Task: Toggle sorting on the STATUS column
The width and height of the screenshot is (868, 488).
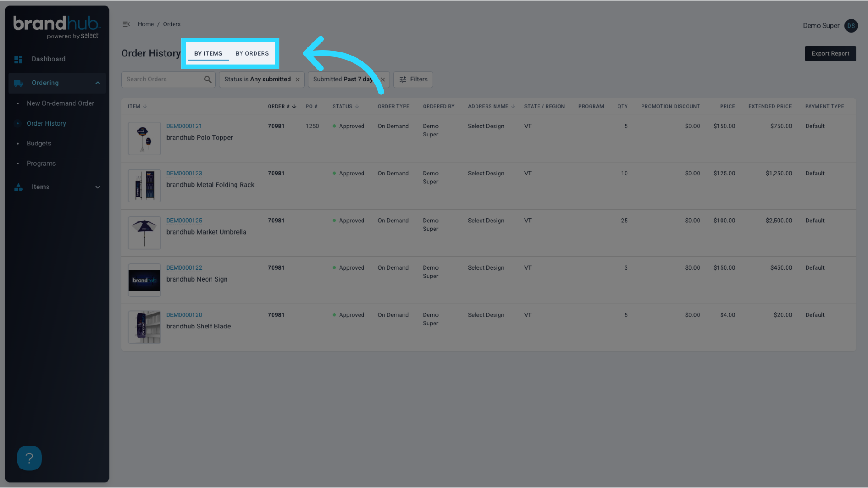Action: [357, 106]
